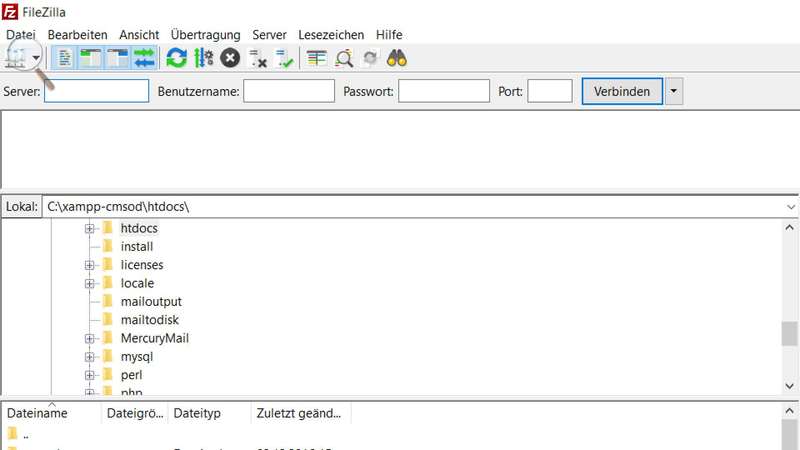Toggle local directory tree display
Image resolution: width=800 pixels, height=450 pixels.
tap(91, 58)
